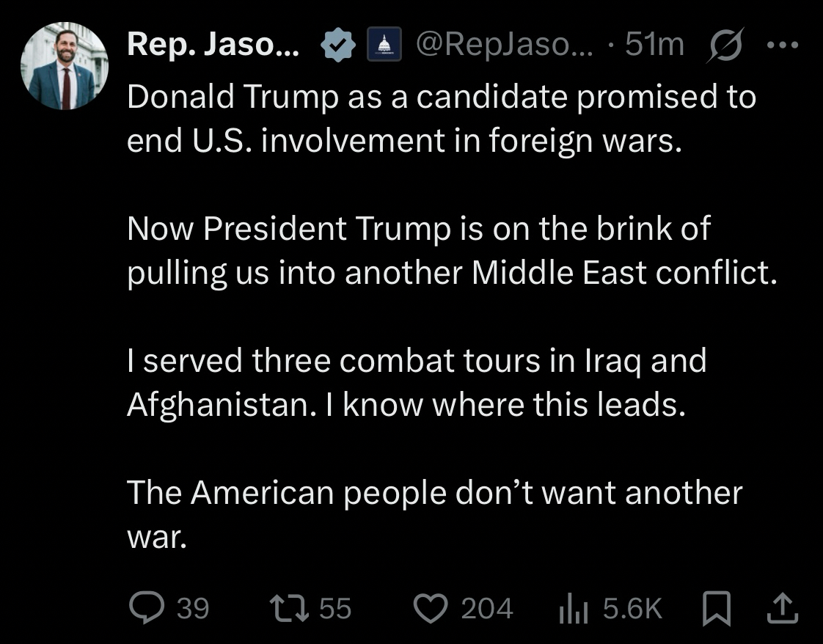Click the display name 'Rep. Jaso...'
The width and height of the screenshot is (823, 644).
pos(213,46)
